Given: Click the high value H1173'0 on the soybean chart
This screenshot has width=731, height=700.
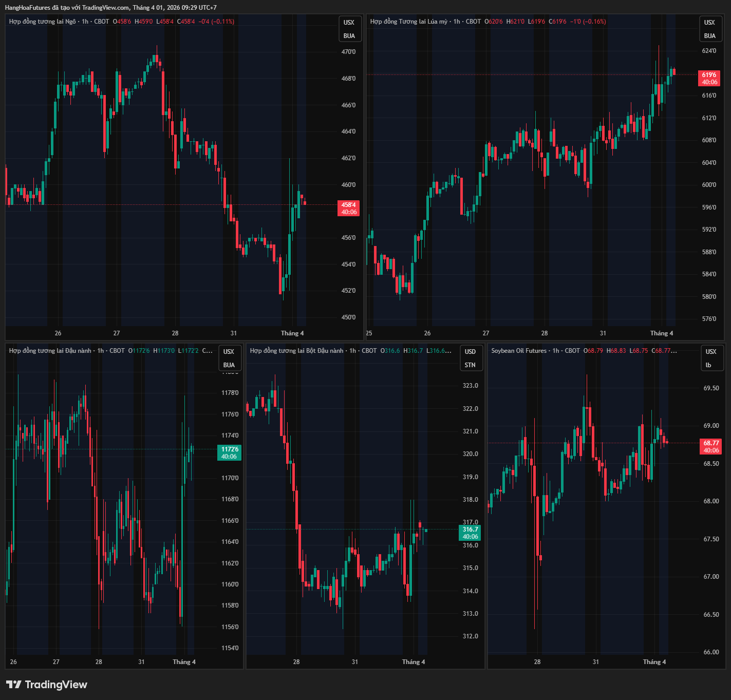Looking at the screenshot, I should click(164, 351).
